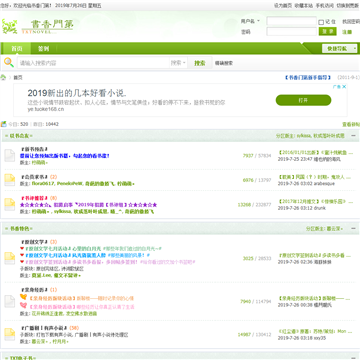Open last post link above 2019-7-26 02:36
360x360 pixels.
pyautogui.click(x=314, y=256)
